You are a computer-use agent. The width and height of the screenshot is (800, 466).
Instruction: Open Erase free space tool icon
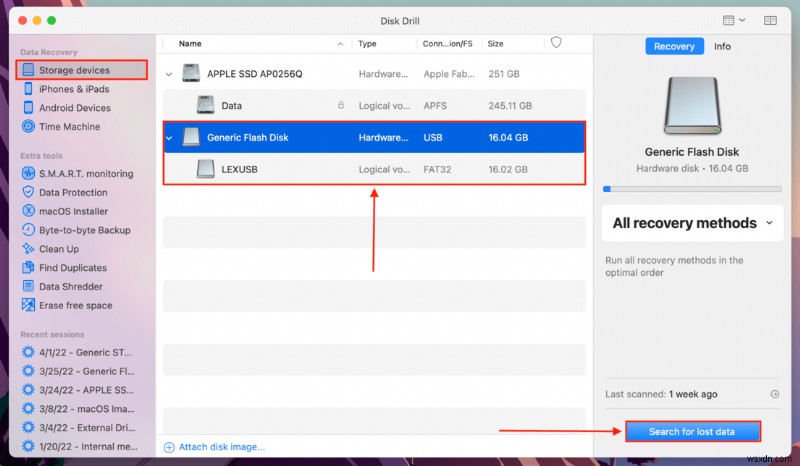click(x=28, y=305)
